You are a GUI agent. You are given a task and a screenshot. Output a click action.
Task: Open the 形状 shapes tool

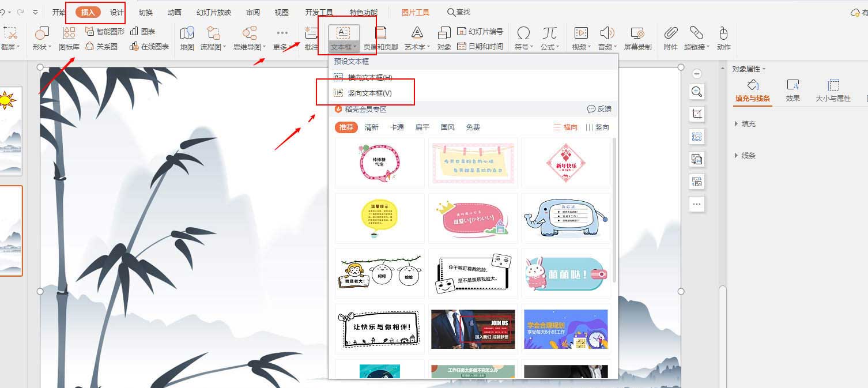pyautogui.click(x=41, y=38)
